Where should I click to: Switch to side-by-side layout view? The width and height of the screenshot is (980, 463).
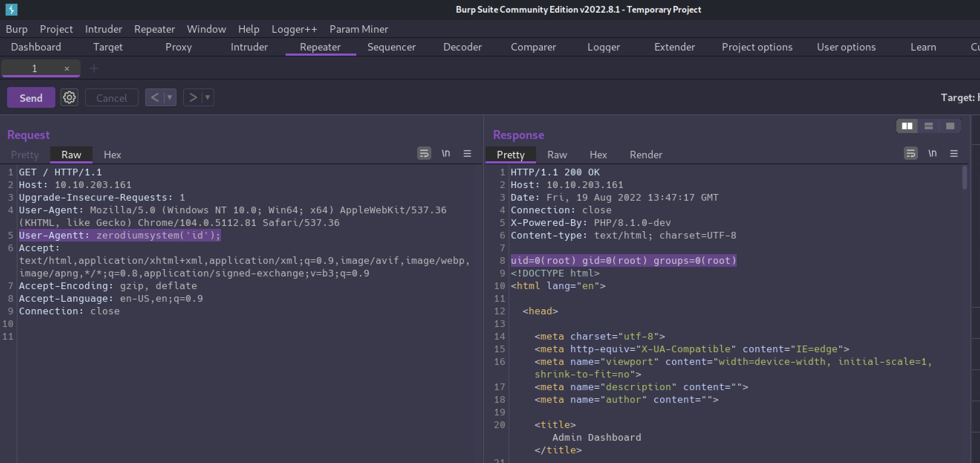[907, 126]
